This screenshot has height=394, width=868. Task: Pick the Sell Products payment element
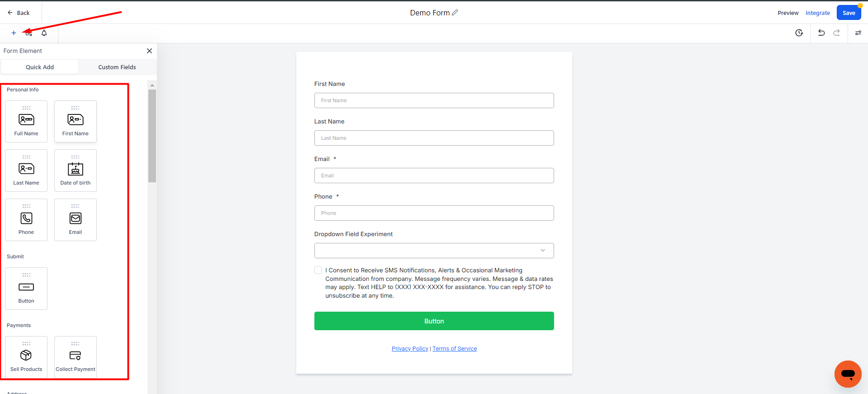26,357
